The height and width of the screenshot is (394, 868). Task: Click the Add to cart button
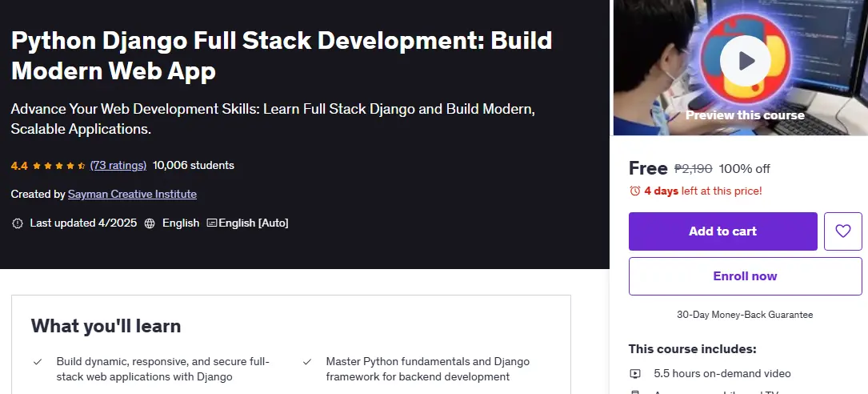(722, 231)
